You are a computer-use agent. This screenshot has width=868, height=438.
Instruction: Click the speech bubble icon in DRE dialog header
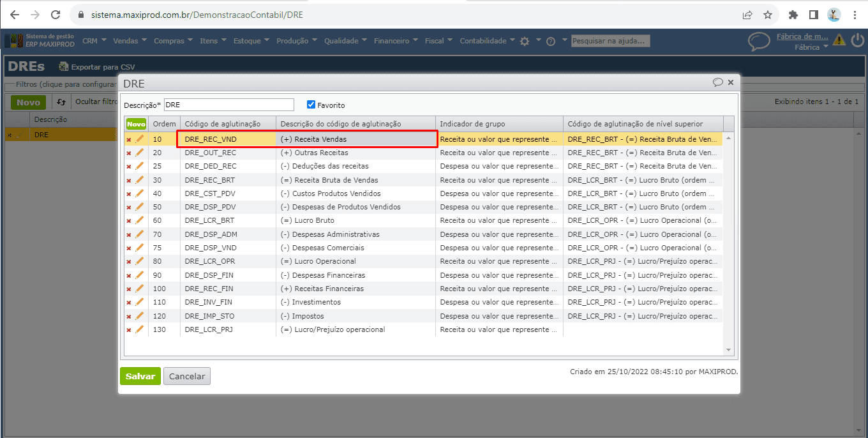coord(718,82)
